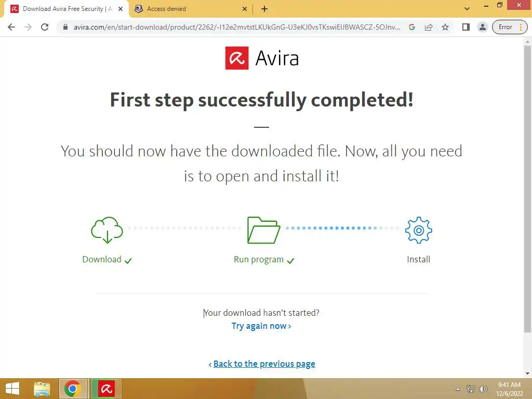Click the Install gear icon
Image resolution: width=532 pixels, height=399 pixels.
(x=419, y=230)
